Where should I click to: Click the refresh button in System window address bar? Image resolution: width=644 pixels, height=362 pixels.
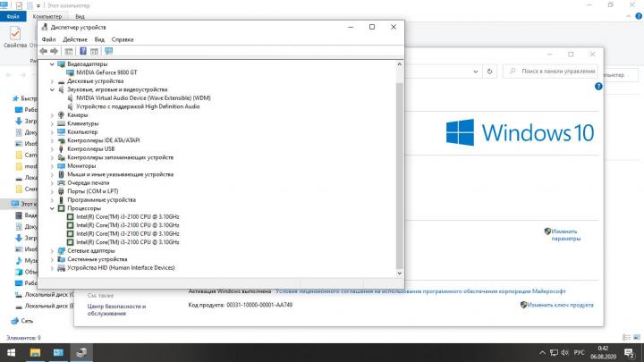tap(489, 72)
